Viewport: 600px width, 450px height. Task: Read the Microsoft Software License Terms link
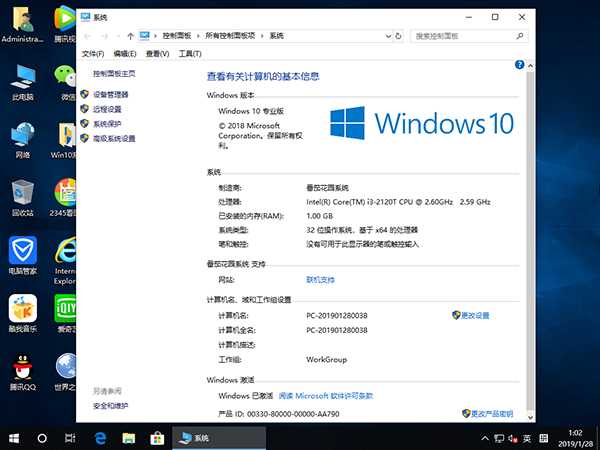pos(326,396)
